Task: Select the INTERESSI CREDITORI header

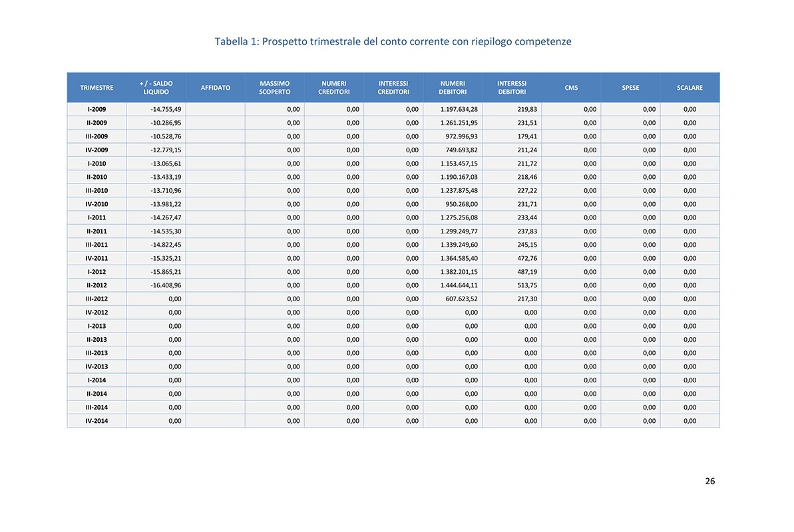Action: point(393,88)
